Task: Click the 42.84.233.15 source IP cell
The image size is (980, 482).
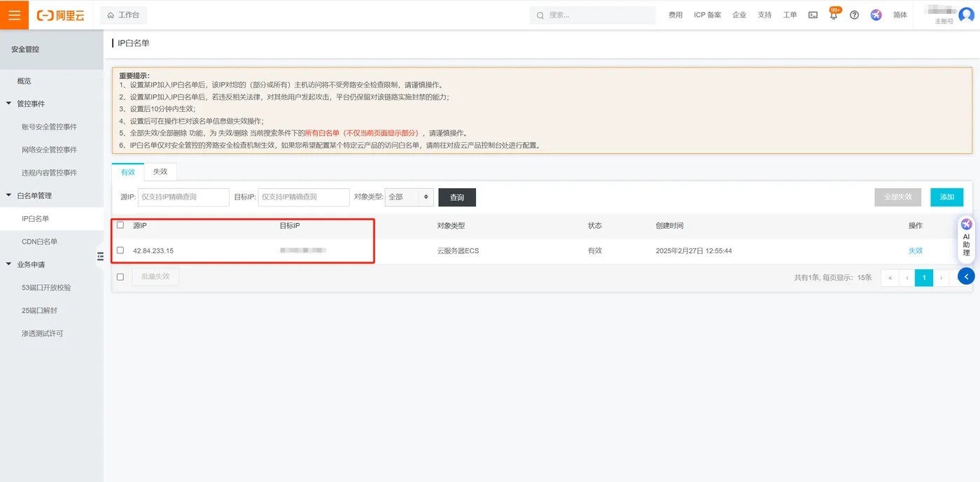Action: pyautogui.click(x=153, y=250)
